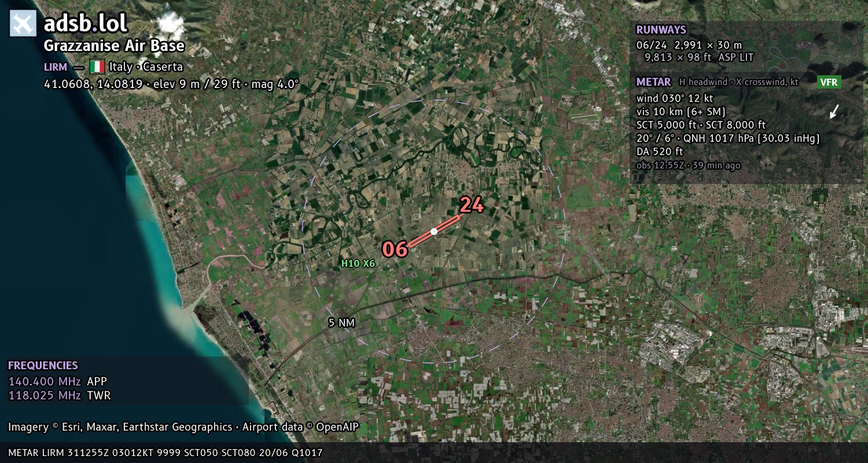Click the runway 24 end label

(471, 205)
